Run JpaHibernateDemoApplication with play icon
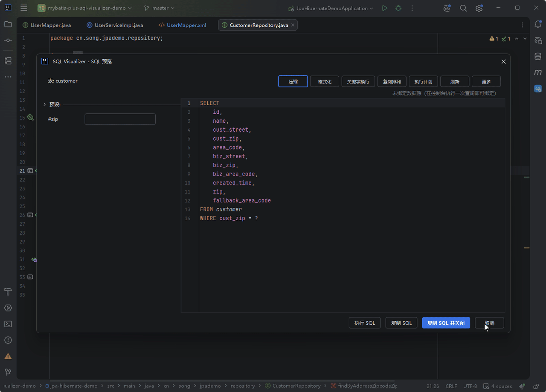Image resolution: width=546 pixels, height=392 pixels. click(385, 8)
